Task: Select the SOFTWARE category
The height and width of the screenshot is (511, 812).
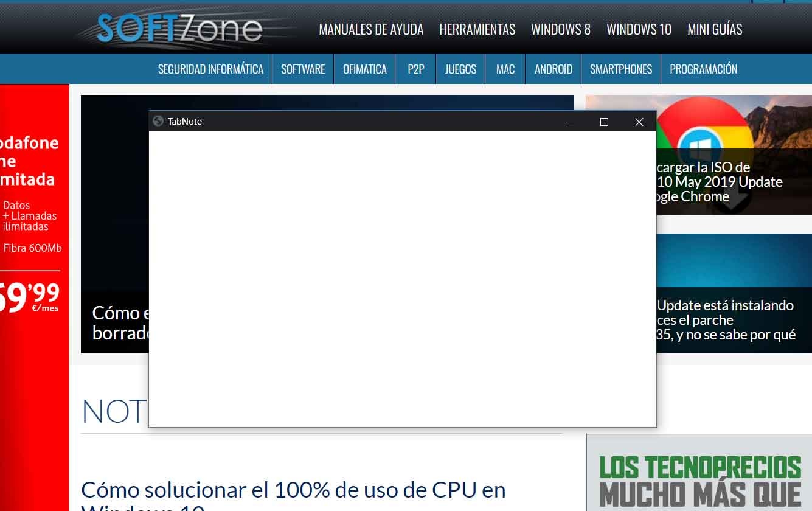Action: (303, 69)
